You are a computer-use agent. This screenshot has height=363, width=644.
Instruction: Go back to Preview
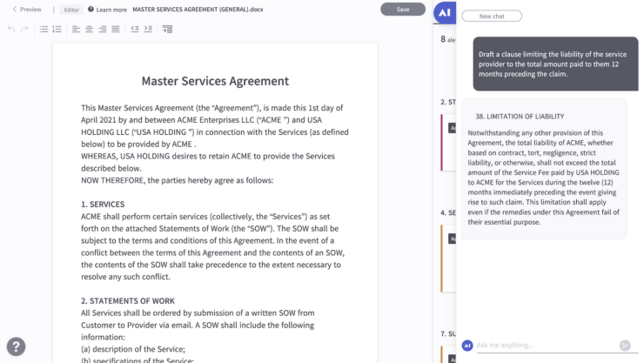[x=27, y=10]
